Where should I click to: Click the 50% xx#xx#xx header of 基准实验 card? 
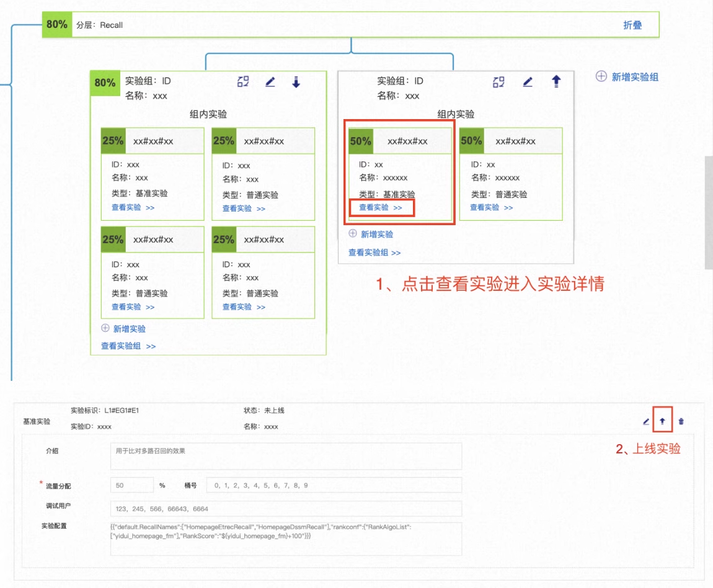pos(400,141)
